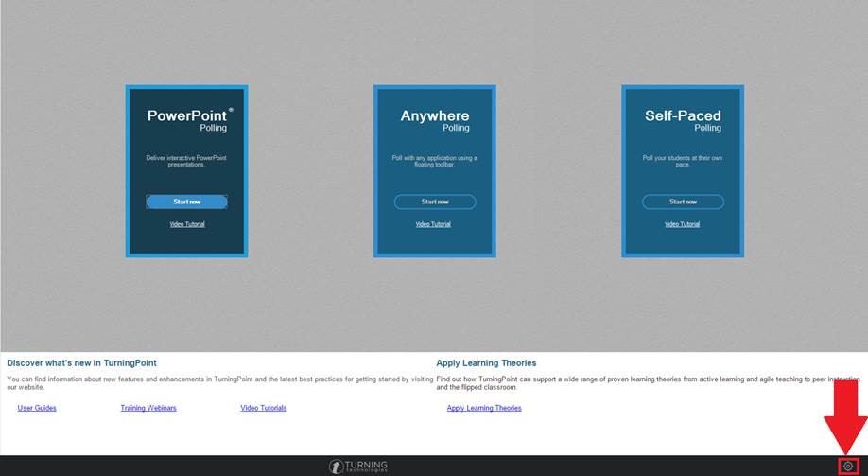Follow the Apply Learning Theories link

[x=484, y=408]
